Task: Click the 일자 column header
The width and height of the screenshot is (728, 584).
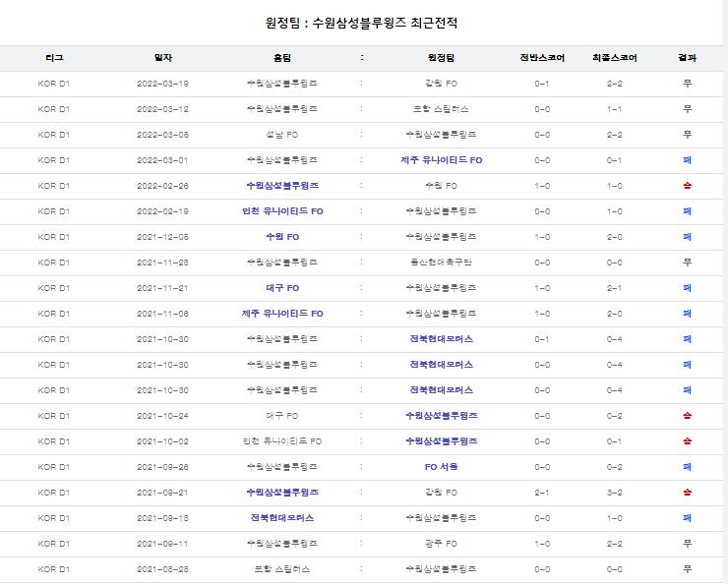Action: click(x=163, y=58)
